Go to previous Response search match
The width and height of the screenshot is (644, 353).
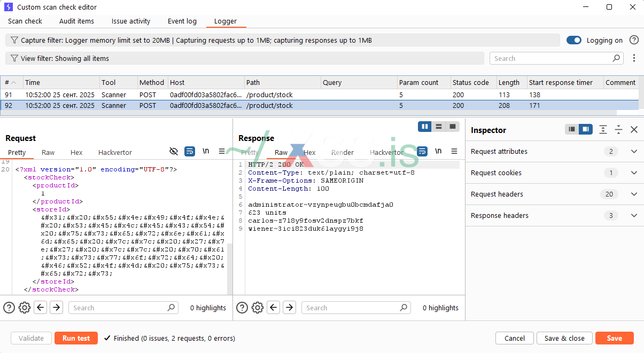point(274,308)
